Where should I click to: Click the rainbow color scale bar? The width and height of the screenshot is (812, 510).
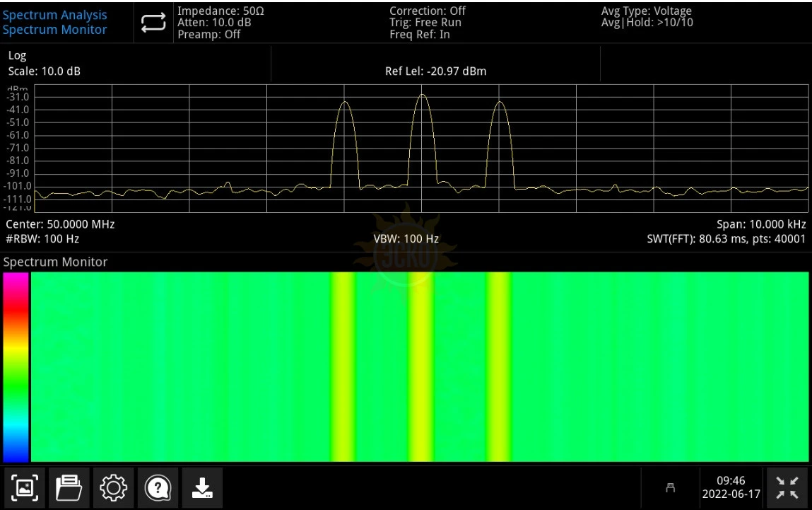coord(16,367)
